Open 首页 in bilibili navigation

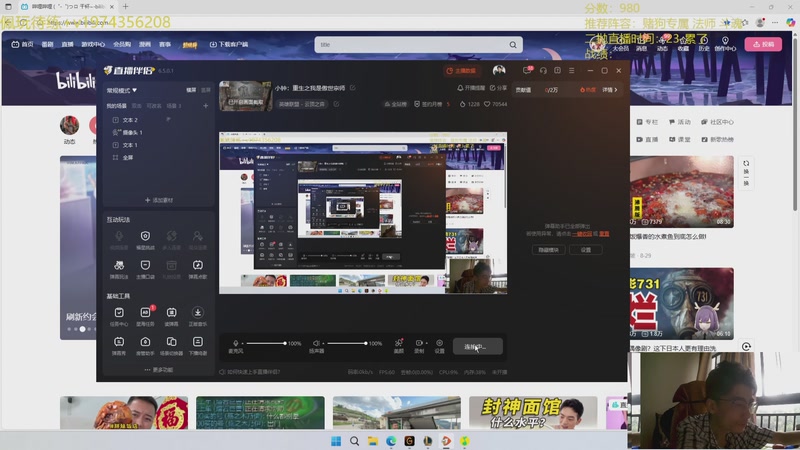click(x=22, y=44)
